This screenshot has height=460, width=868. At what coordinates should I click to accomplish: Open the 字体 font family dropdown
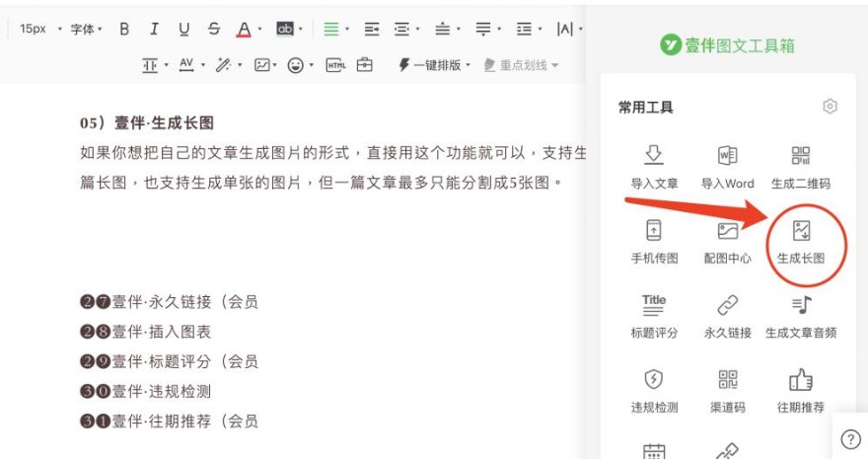pyautogui.click(x=87, y=29)
